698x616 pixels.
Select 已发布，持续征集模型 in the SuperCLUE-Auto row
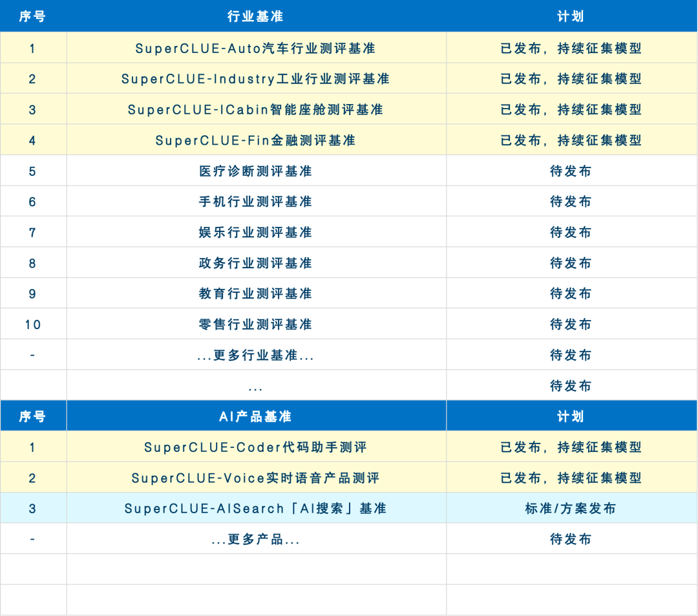click(571, 48)
